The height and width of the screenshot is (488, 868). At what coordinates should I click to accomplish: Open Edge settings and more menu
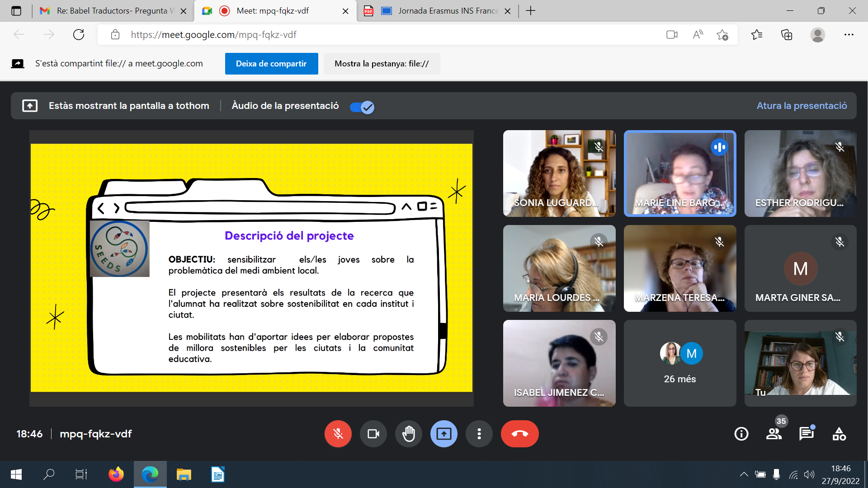849,35
